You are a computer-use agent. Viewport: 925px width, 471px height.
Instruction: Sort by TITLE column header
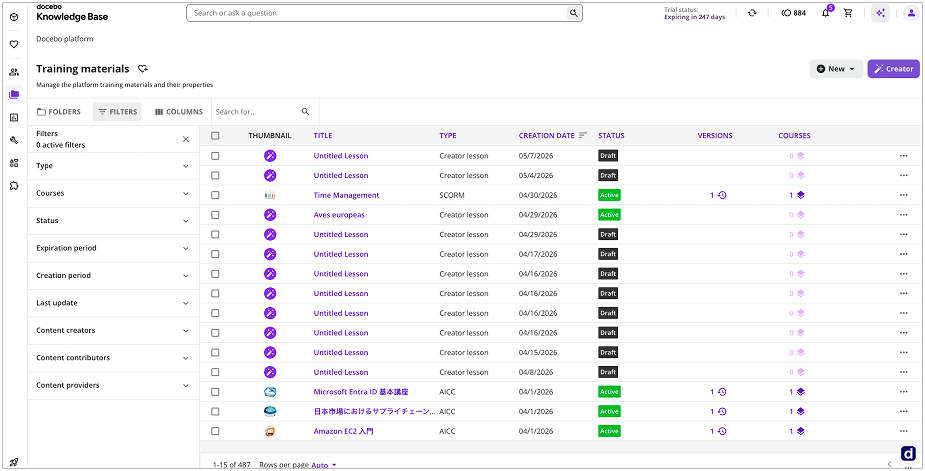coord(323,136)
